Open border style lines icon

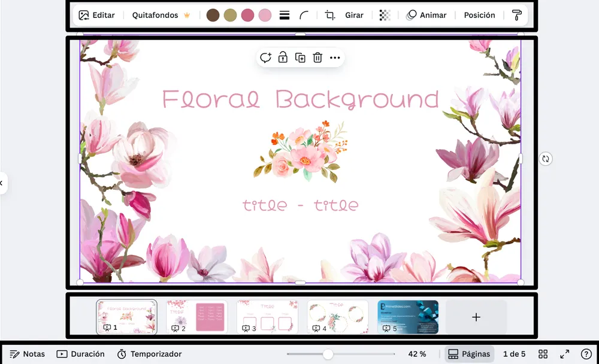click(285, 15)
